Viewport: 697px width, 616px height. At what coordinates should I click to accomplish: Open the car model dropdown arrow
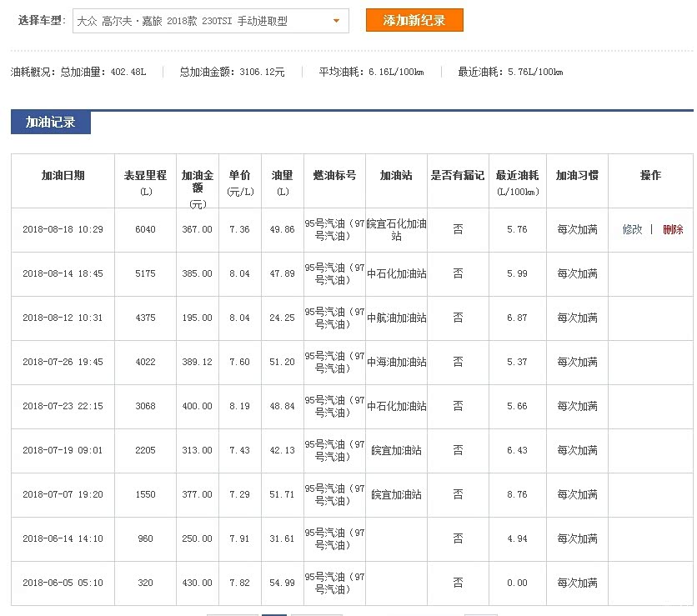(x=336, y=22)
